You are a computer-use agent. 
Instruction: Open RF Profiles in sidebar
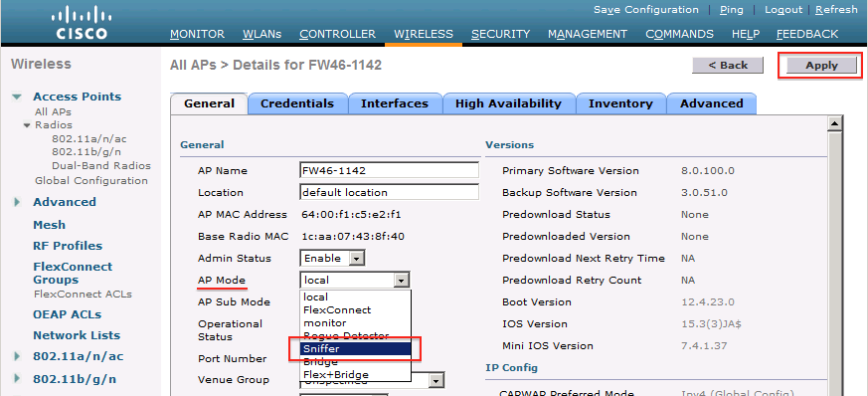(68, 246)
